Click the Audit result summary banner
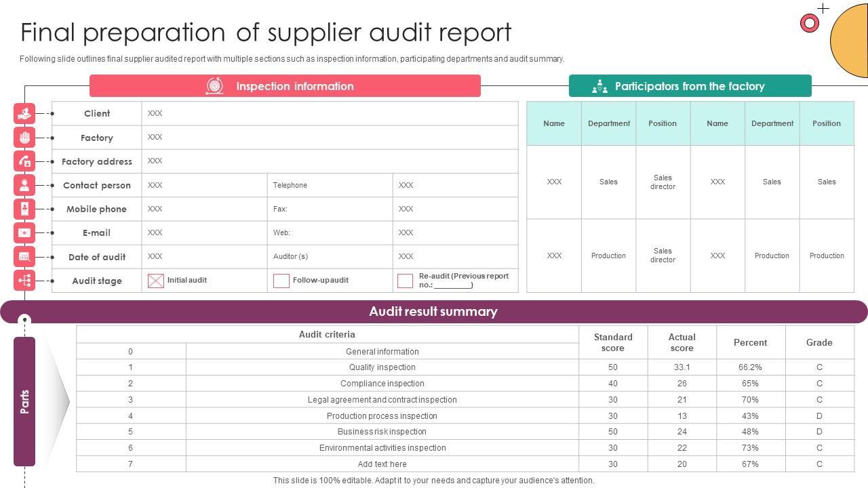Image resolution: width=868 pixels, height=488 pixels. point(433,312)
